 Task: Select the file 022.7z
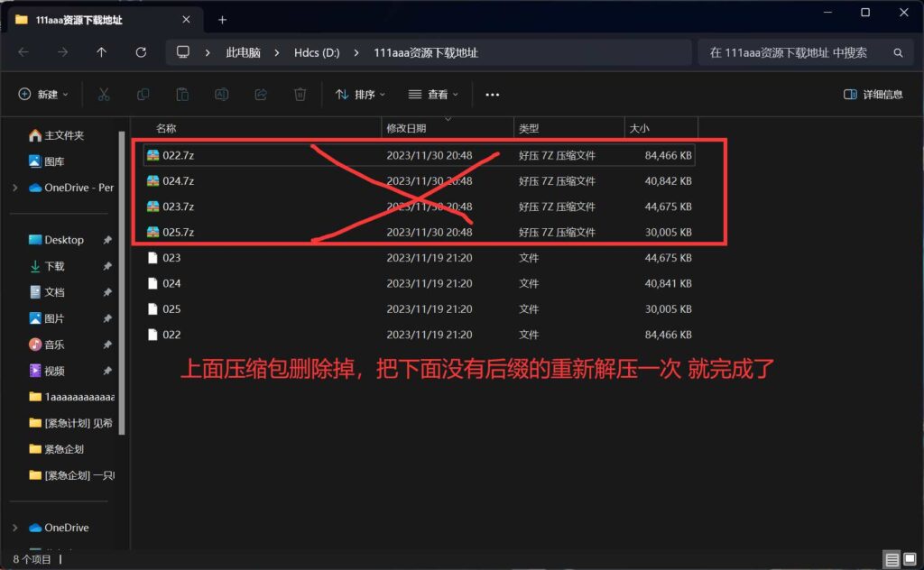[x=419, y=155]
